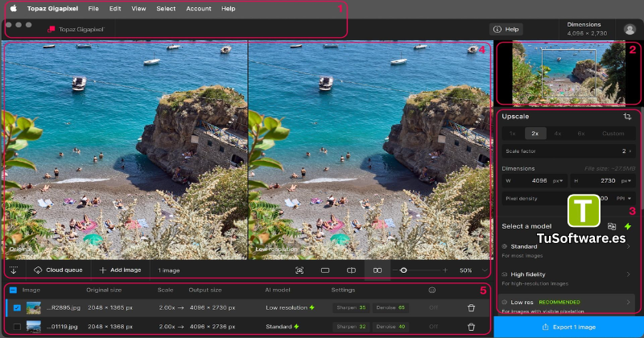Click Denoise 40 setting chip
This screenshot has height=338, width=644.
pos(390,327)
